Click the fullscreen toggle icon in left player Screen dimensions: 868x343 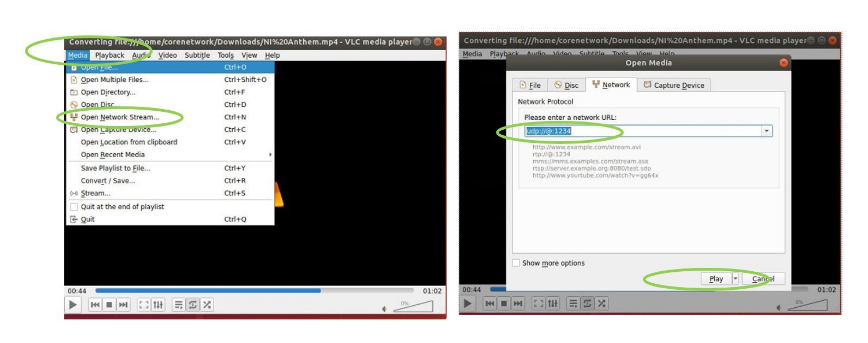(144, 305)
